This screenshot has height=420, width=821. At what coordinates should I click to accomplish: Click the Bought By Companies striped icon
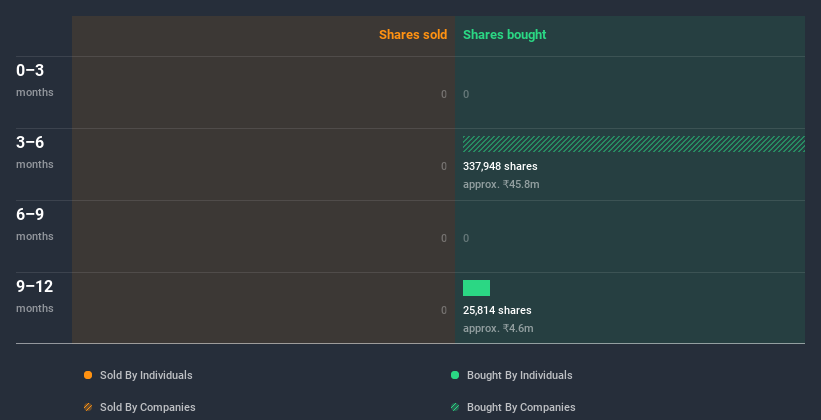point(455,407)
